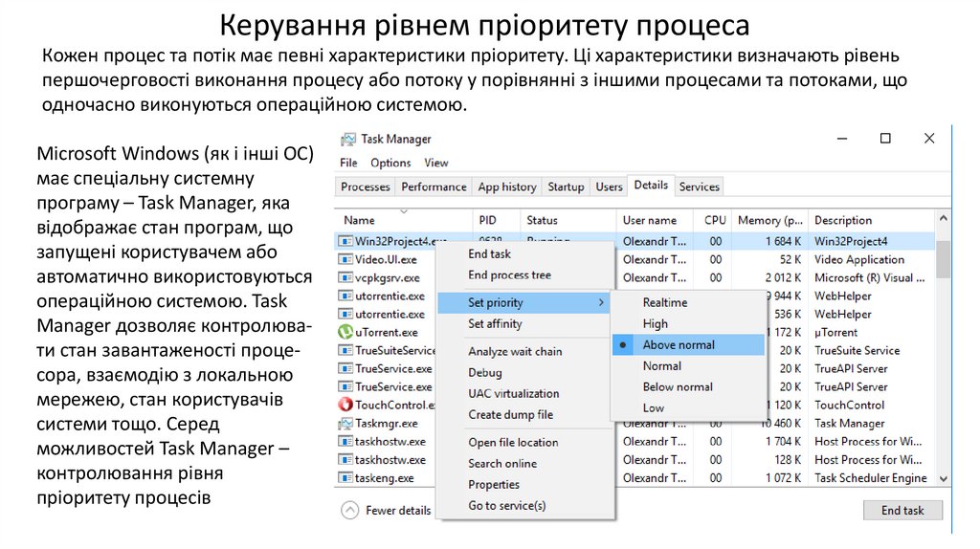Toggle UAC virtualization menu item

(x=525, y=393)
